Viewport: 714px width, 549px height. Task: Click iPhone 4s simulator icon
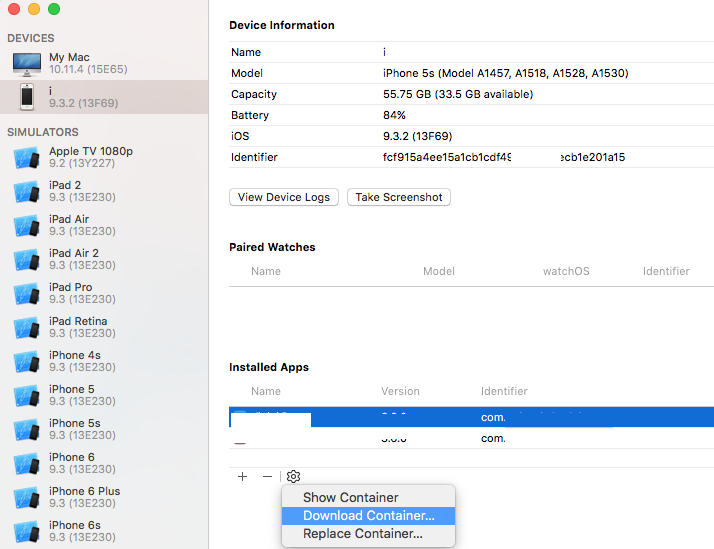tap(26, 361)
